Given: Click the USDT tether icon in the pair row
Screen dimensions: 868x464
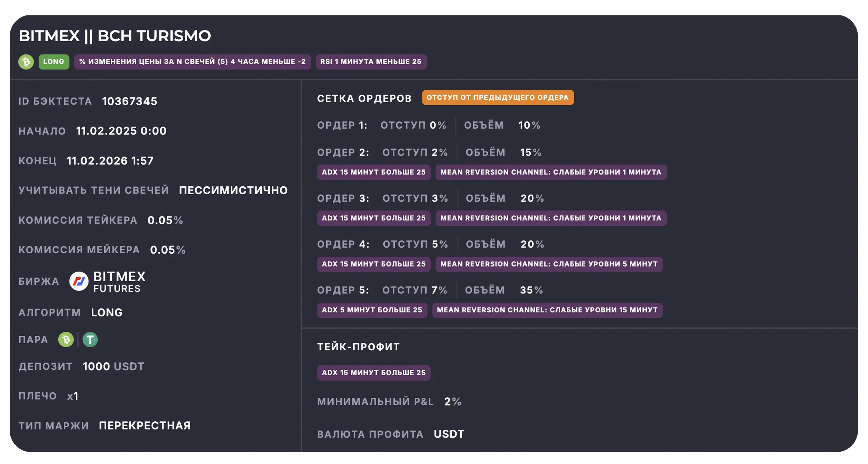Looking at the screenshot, I should [x=90, y=339].
